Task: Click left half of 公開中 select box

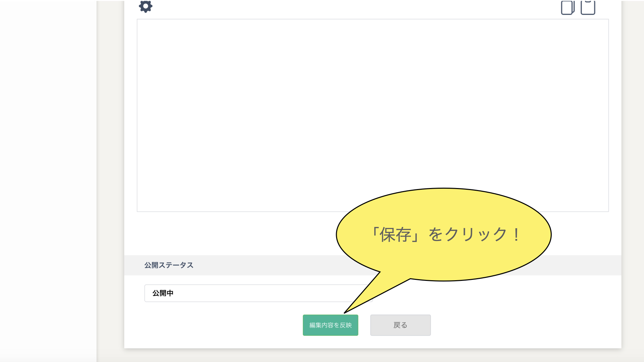Action: pos(201,293)
